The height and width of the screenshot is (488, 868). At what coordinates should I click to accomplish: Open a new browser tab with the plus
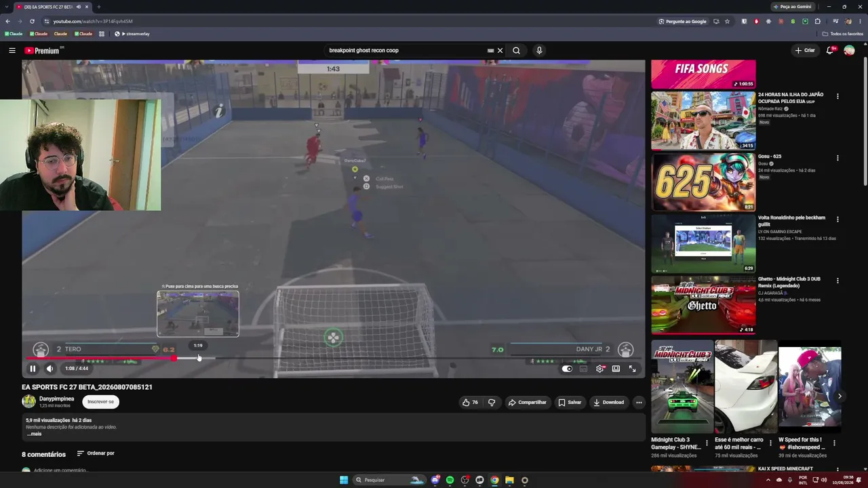point(99,7)
